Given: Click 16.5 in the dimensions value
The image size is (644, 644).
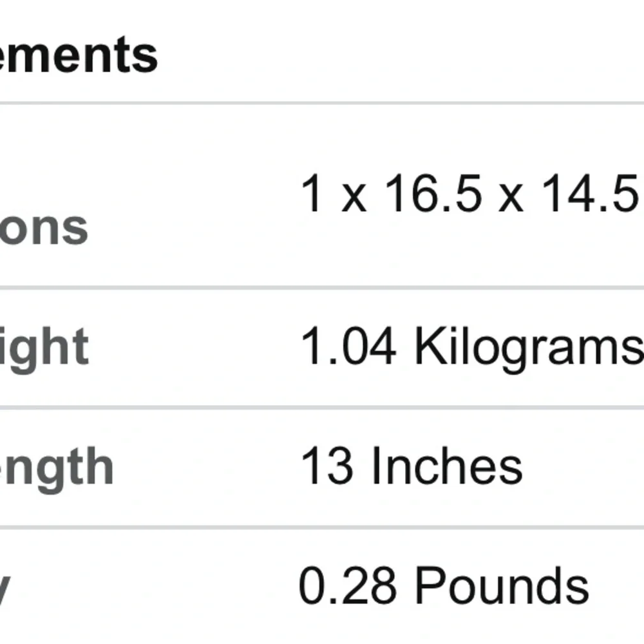Looking at the screenshot, I should (433, 194).
